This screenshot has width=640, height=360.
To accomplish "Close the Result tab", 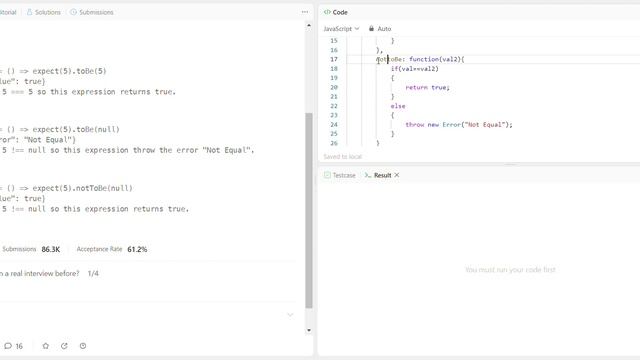I will click(397, 175).
